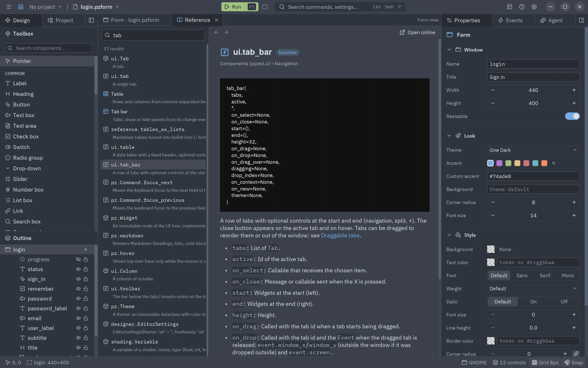Screen dimensions: 588x368
Task: Link the corner radius values
Action: click(576, 353)
